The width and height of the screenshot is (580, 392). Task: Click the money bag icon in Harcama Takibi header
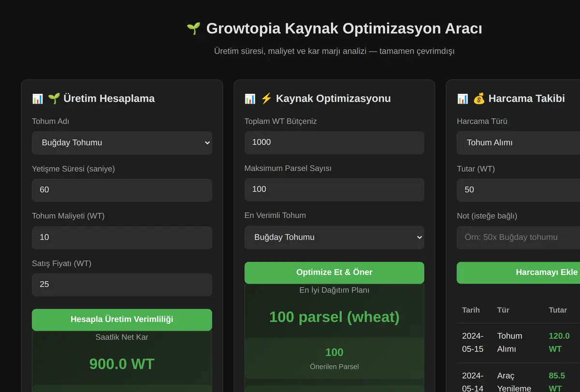point(479,99)
